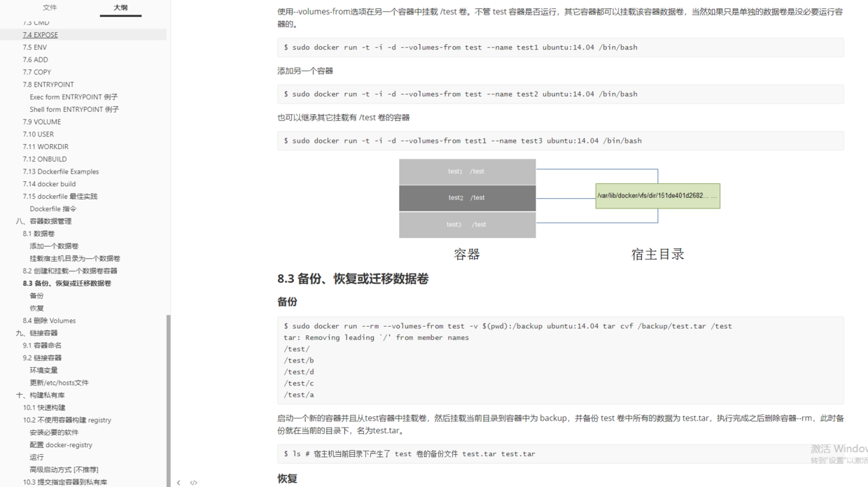Toggle source code mode icon

coord(194,482)
